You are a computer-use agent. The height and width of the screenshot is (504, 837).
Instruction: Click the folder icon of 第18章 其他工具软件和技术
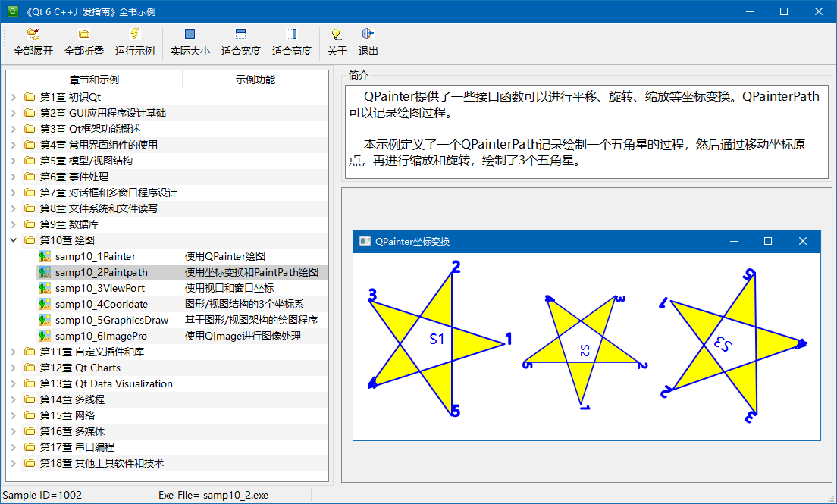[x=30, y=463]
